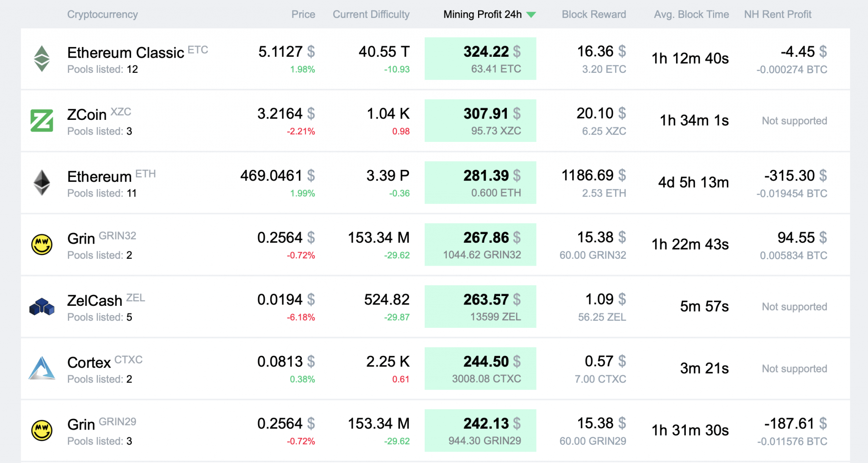The image size is (868, 463).
Task: Click the highlighted 324.22 $ profit cell
Action: (480, 58)
